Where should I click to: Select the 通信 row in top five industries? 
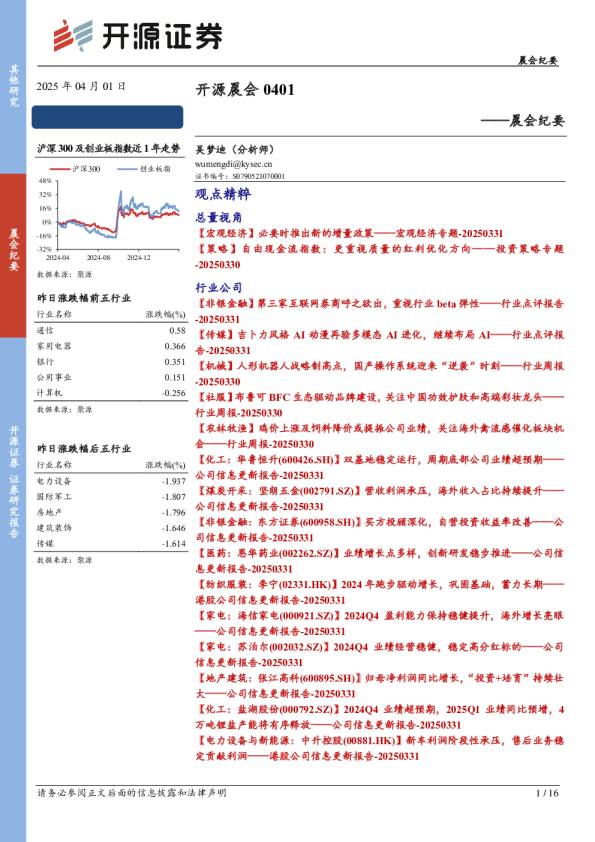pyautogui.click(x=111, y=331)
